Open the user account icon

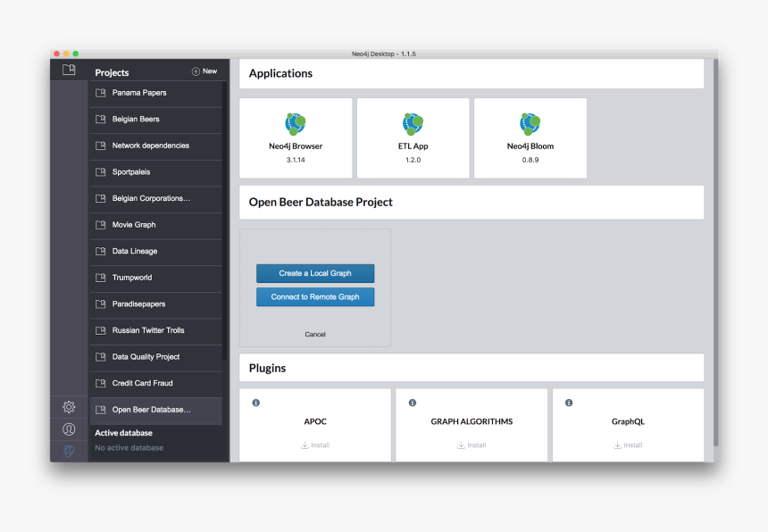[69, 429]
